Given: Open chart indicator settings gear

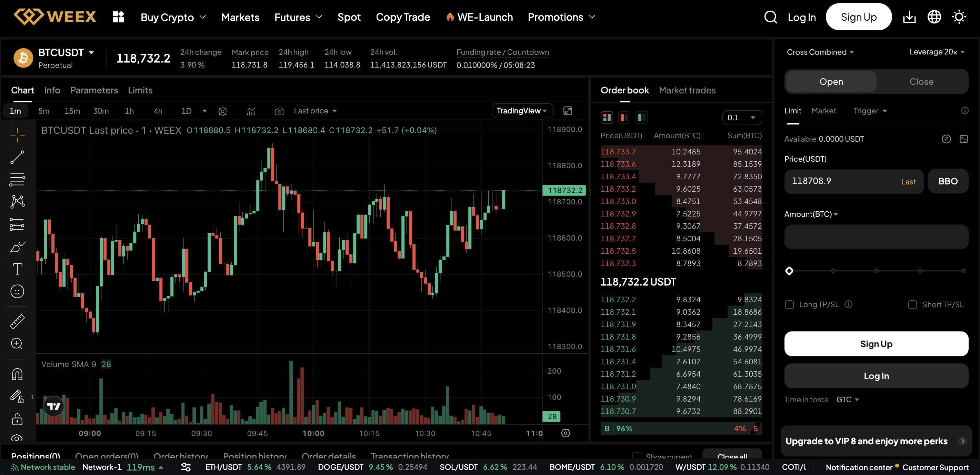Looking at the screenshot, I should [222, 111].
